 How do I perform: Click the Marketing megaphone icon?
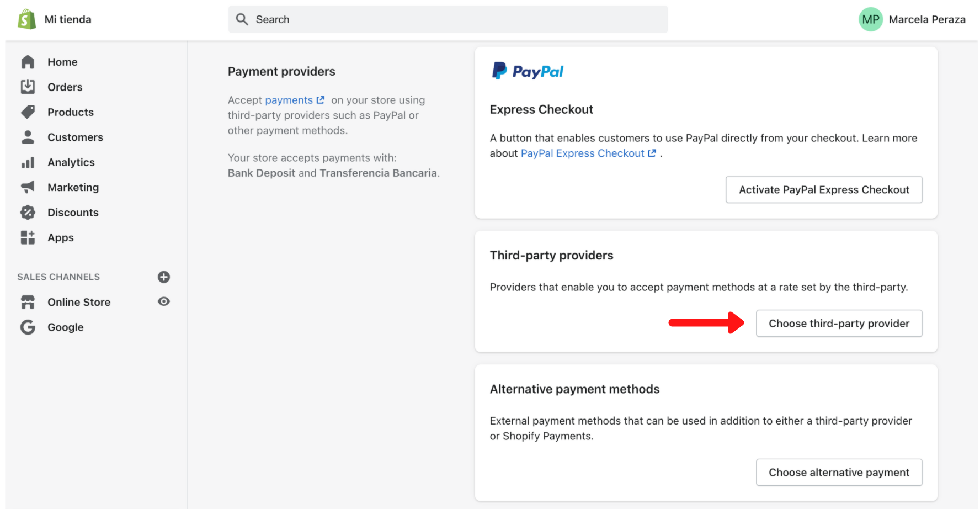tap(28, 187)
